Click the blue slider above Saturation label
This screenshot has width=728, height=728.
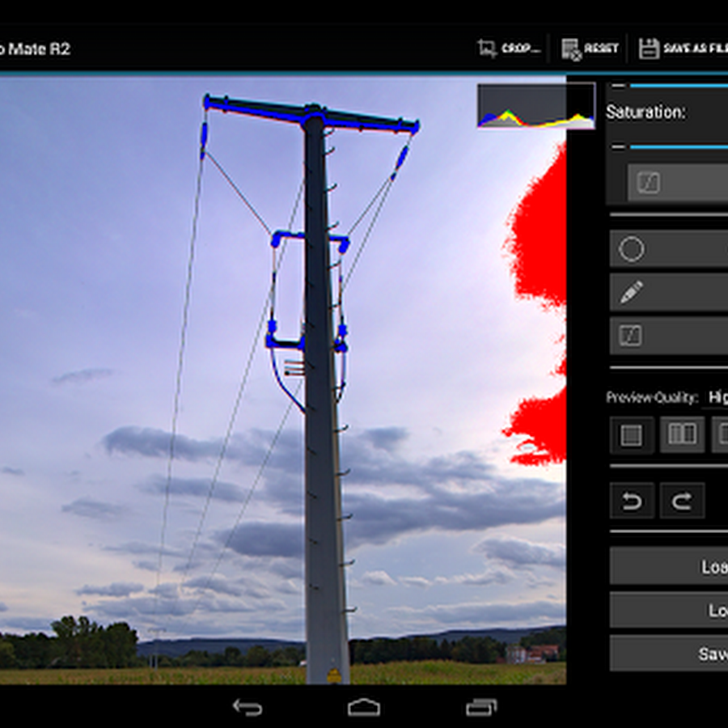679,86
